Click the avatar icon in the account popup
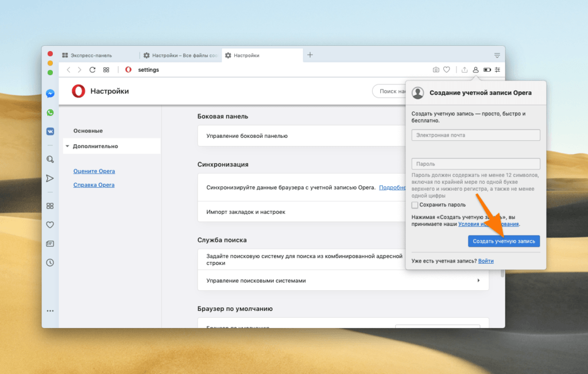Screen dimensions: 588x374 tap(418, 92)
